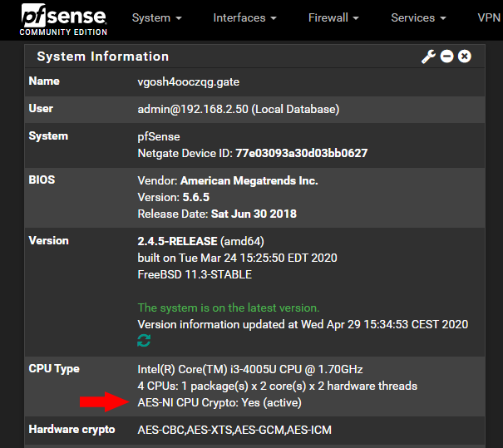Click the CPU Type row label
Image resolution: width=503 pixels, height=448 pixels.
(54, 369)
